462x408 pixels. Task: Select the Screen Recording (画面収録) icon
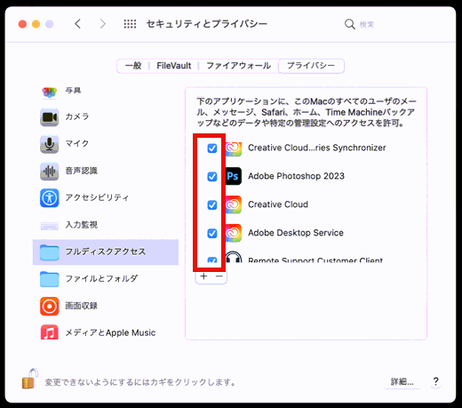tap(49, 306)
